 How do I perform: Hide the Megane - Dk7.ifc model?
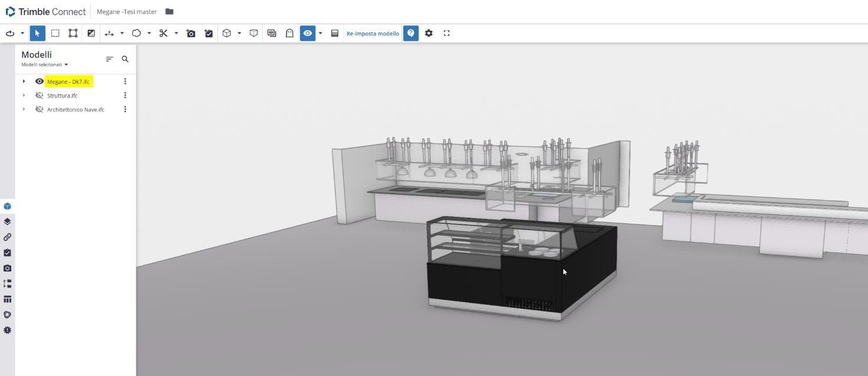tap(40, 81)
